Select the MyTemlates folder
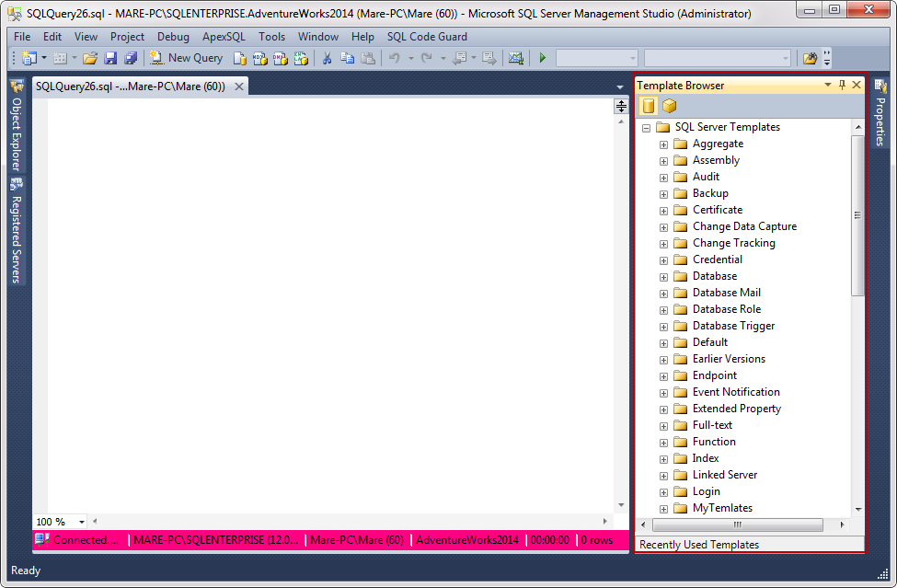Viewport: 897px width, 588px height. pyautogui.click(x=722, y=508)
